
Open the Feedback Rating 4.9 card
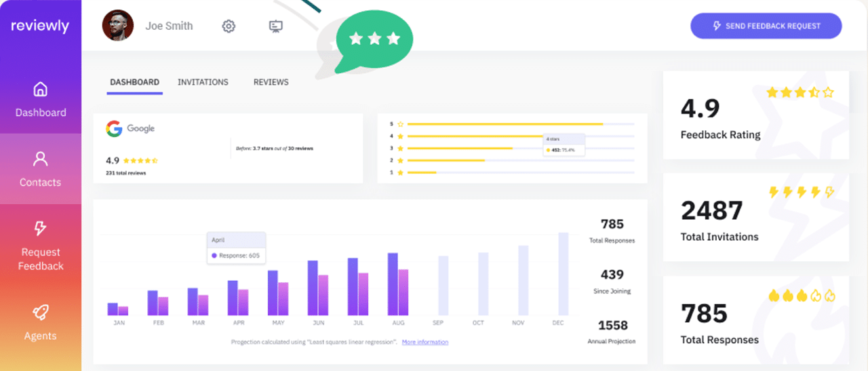pos(755,115)
